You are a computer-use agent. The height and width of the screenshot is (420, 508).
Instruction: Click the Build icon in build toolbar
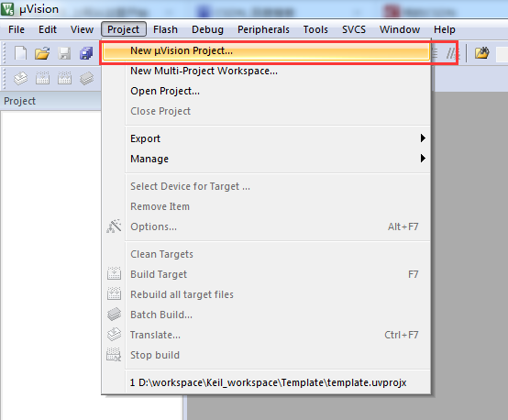click(x=42, y=79)
